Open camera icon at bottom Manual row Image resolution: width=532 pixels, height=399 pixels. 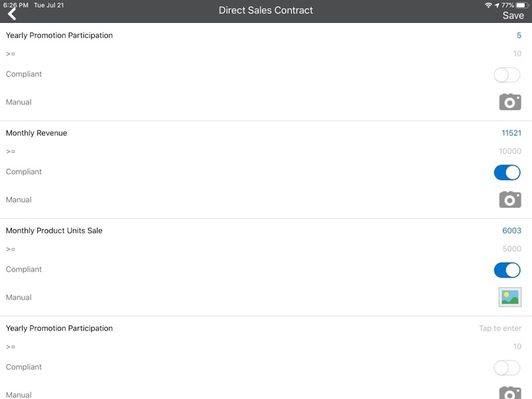coord(510,393)
